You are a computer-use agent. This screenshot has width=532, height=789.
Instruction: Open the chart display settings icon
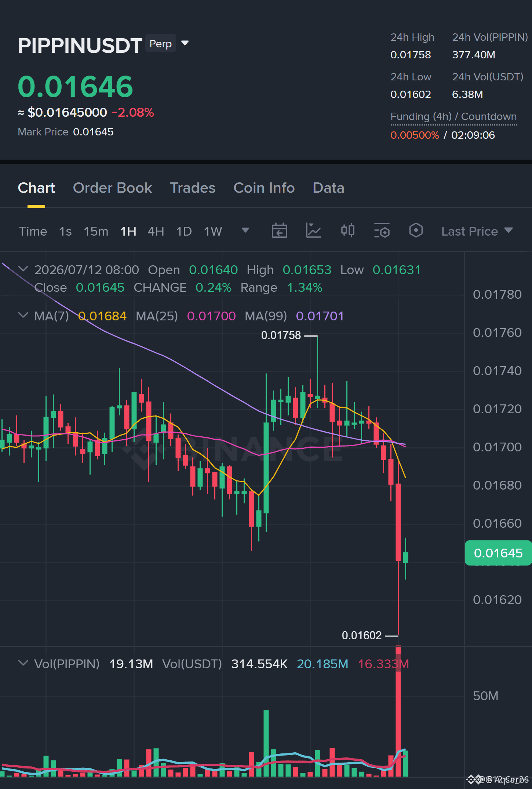(382, 230)
